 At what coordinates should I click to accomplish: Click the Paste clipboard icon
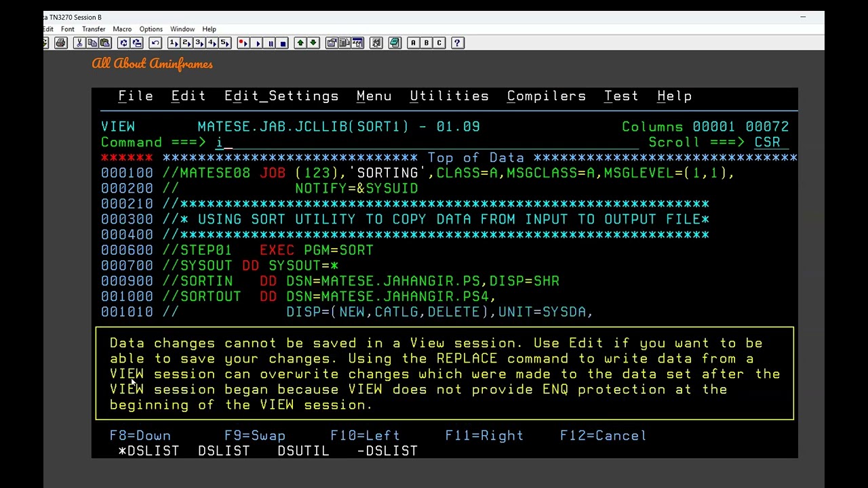coord(105,43)
